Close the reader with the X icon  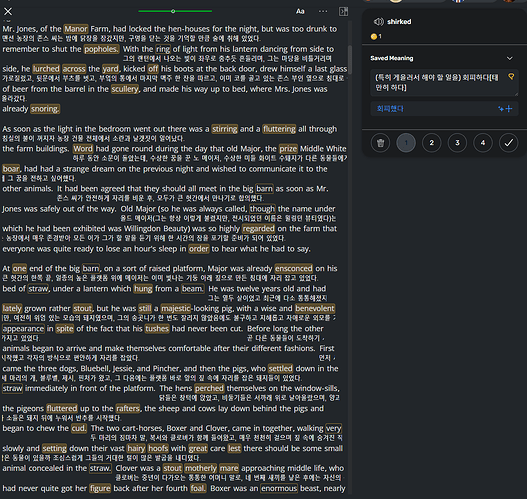(x=8, y=11)
